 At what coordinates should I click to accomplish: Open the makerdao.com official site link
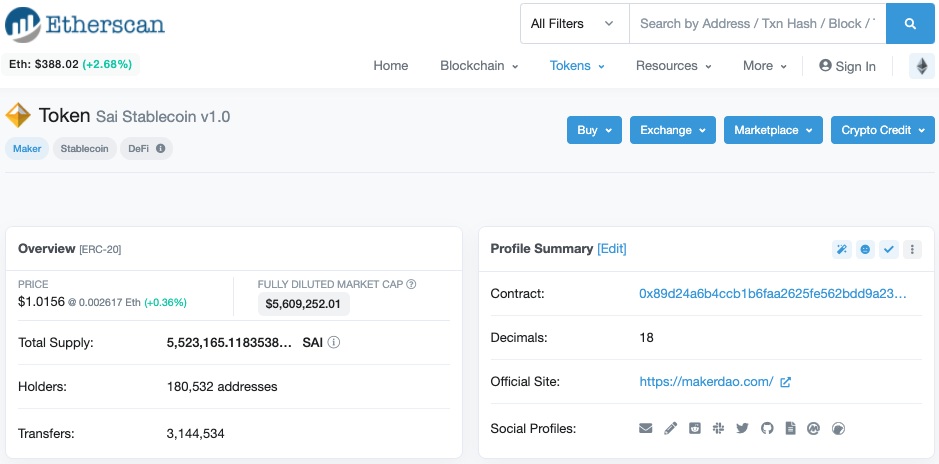coord(707,381)
